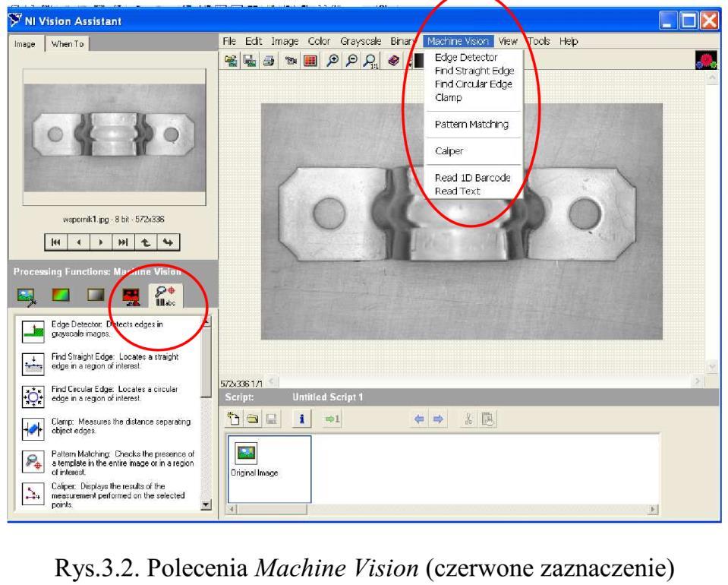The width and height of the screenshot is (728, 585).
Task: Click the Pattern Matching function icon
Action: pyautogui.click(x=33, y=461)
